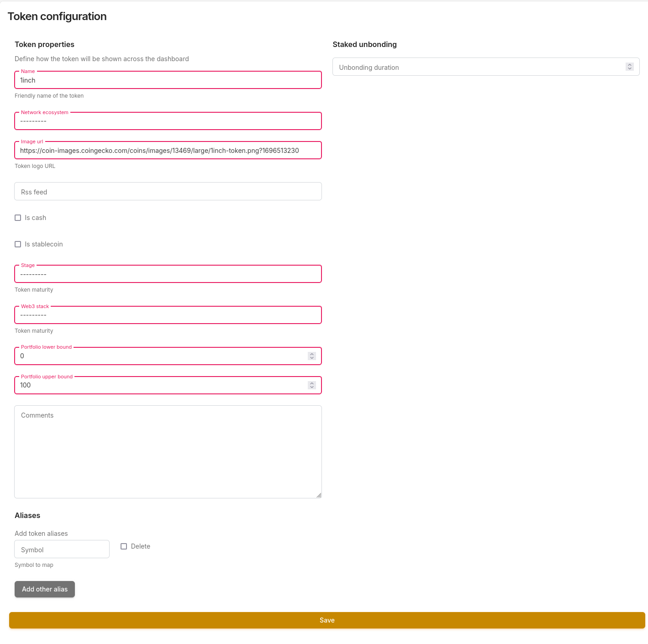This screenshot has width=648, height=644.
Task: Click the Portfolio upper bound value 100
Action: tap(26, 385)
